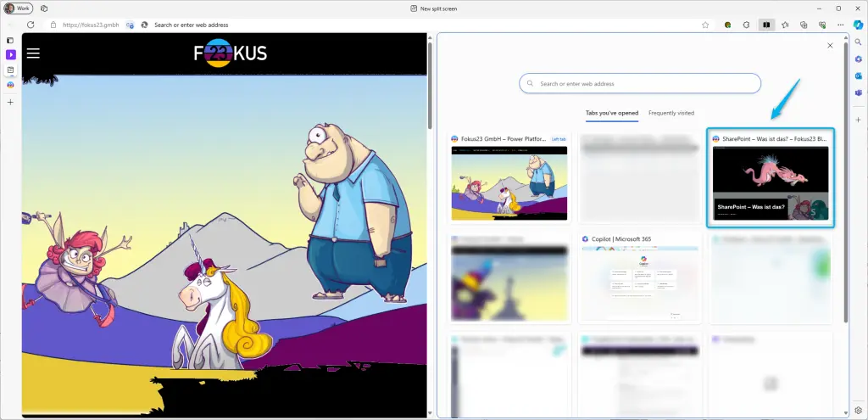The width and height of the screenshot is (868, 420).
Task: Click the https://fokus23.gmbh address text
Action: tap(91, 25)
